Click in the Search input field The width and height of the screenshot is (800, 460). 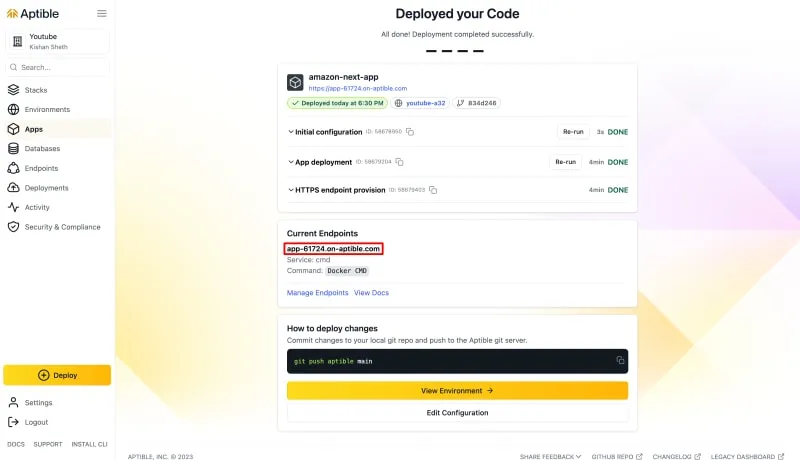pos(58,67)
